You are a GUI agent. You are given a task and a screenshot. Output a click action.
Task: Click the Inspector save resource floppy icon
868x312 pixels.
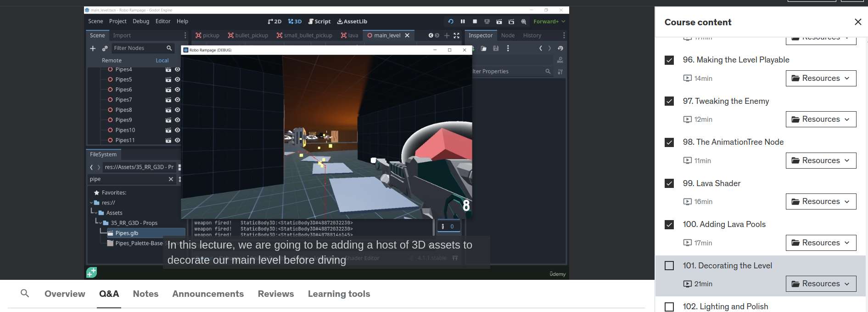496,48
